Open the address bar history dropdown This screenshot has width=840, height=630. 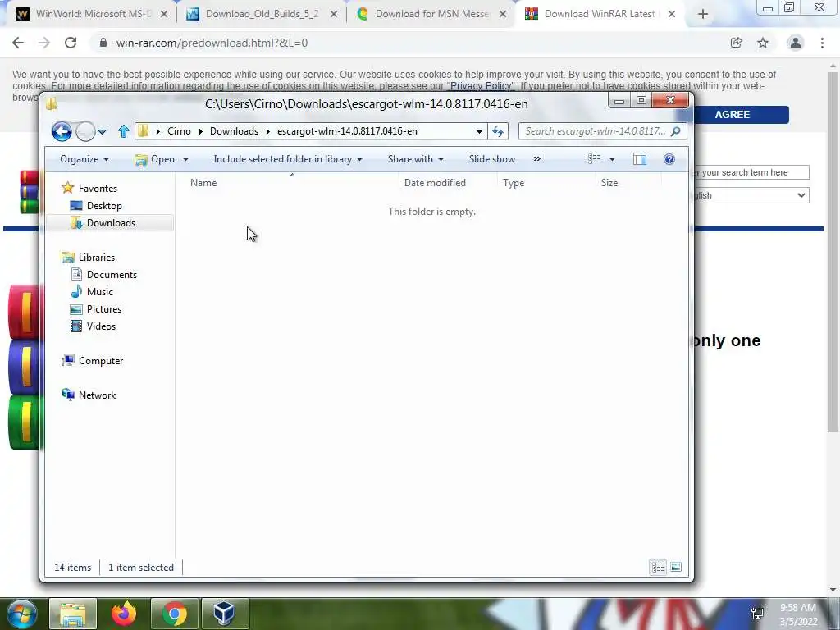coord(479,132)
